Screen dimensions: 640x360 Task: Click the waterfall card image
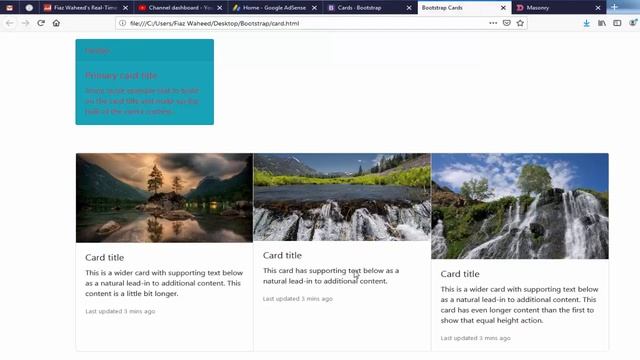click(x=520, y=206)
